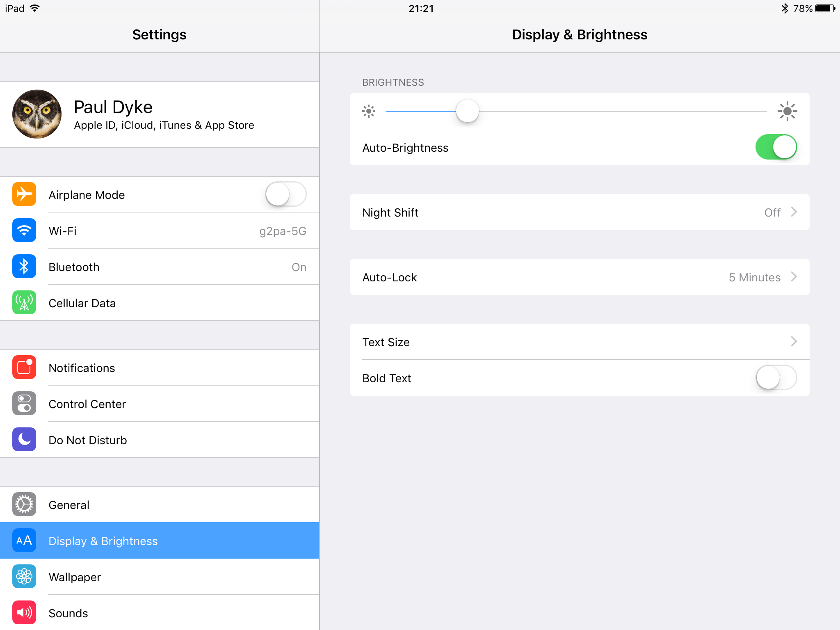The height and width of the screenshot is (630, 840).
Task: Tap the Wallpaper flower icon
Action: [x=24, y=577]
